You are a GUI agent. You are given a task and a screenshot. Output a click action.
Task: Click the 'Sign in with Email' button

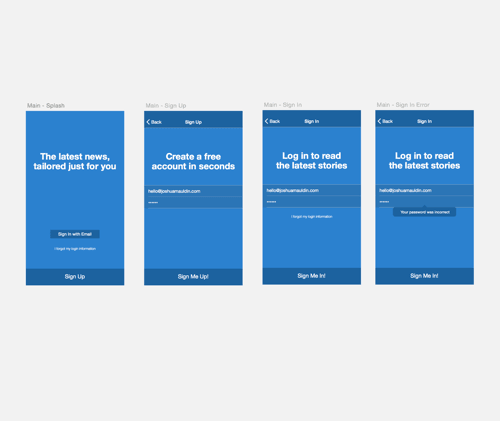click(75, 234)
